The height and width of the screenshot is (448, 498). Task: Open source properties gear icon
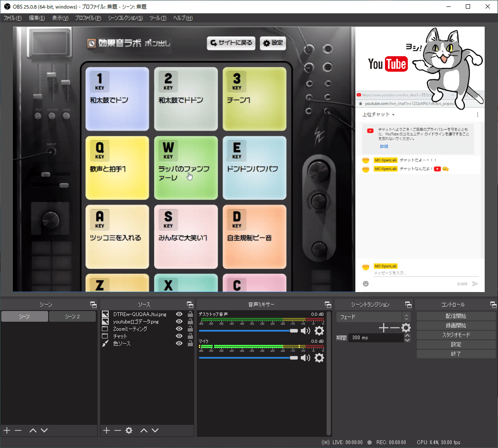point(128,430)
